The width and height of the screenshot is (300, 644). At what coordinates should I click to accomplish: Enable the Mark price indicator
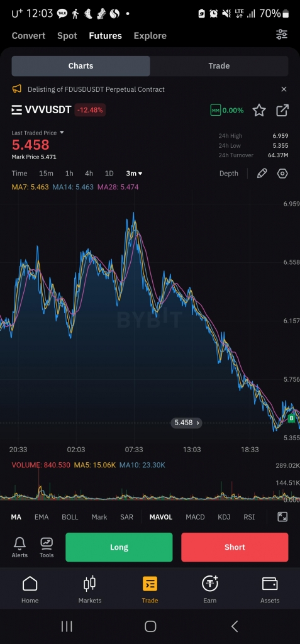tap(99, 517)
